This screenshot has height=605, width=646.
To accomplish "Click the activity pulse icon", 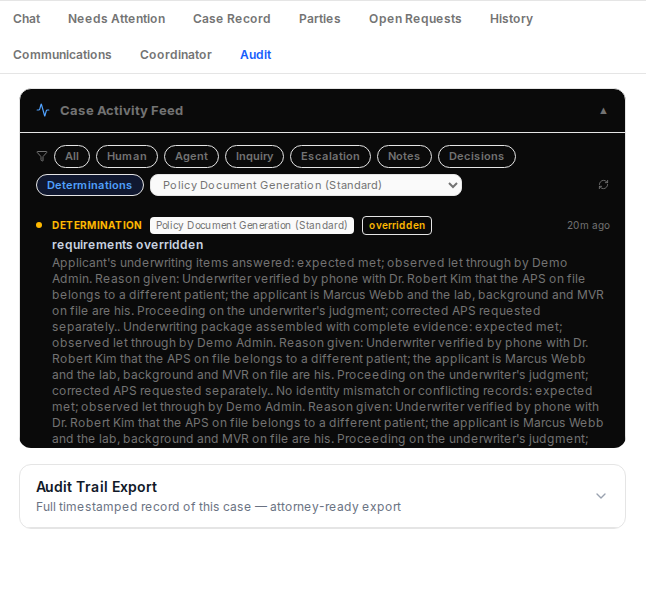I will (x=43, y=110).
